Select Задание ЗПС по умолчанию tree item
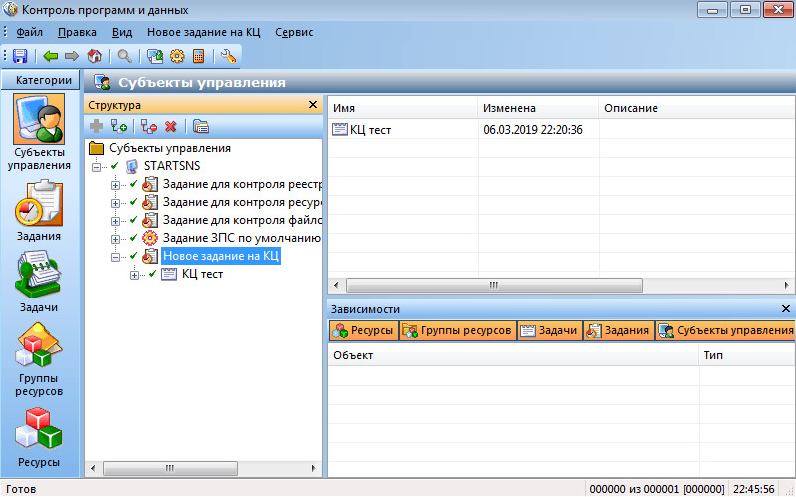The height and width of the screenshot is (497, 796). [242, 238]
